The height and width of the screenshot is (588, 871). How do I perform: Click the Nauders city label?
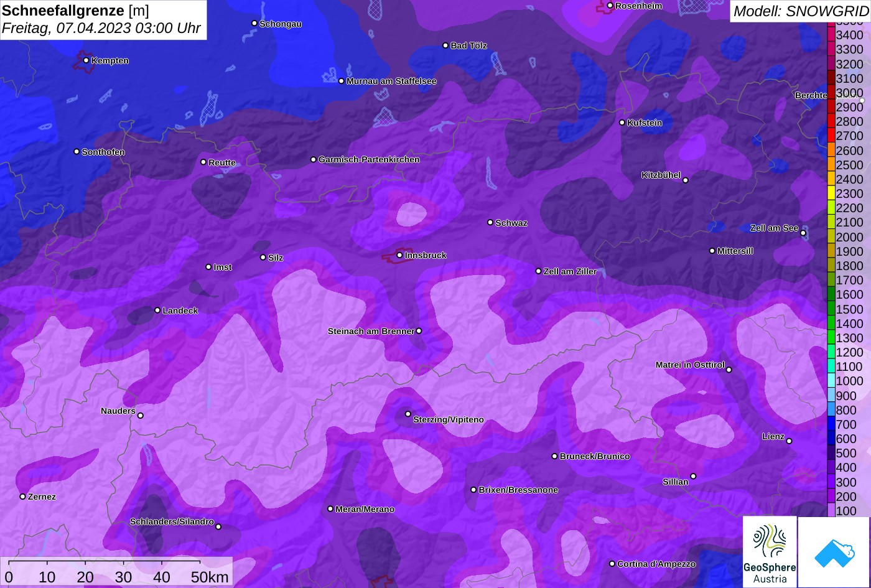tap(118, 411)
